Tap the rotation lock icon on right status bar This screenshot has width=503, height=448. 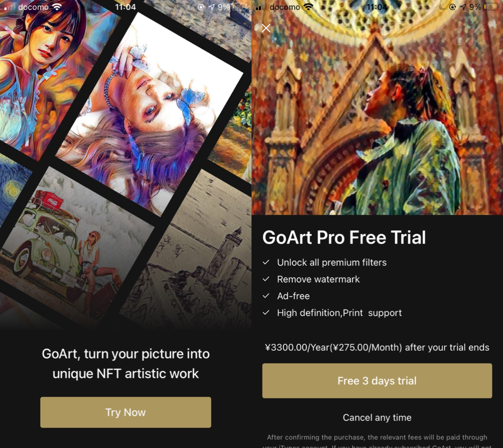point(452,7)
